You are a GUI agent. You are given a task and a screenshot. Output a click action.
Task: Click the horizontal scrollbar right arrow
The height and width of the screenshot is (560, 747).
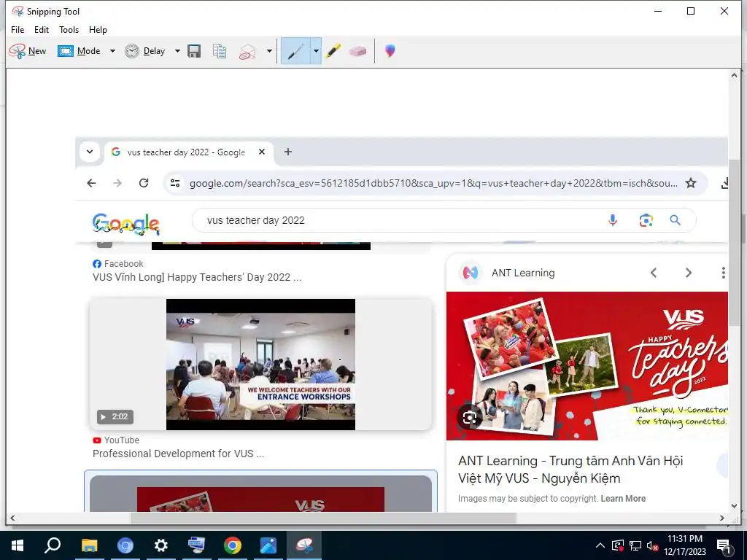pos(722,518)
